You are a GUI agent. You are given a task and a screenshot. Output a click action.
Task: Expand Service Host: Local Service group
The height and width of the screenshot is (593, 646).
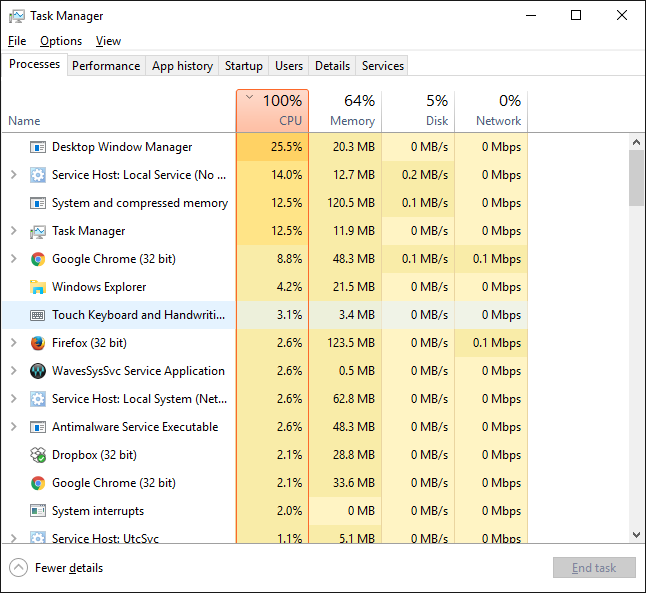pyautogui.click(x=14, y=175)
